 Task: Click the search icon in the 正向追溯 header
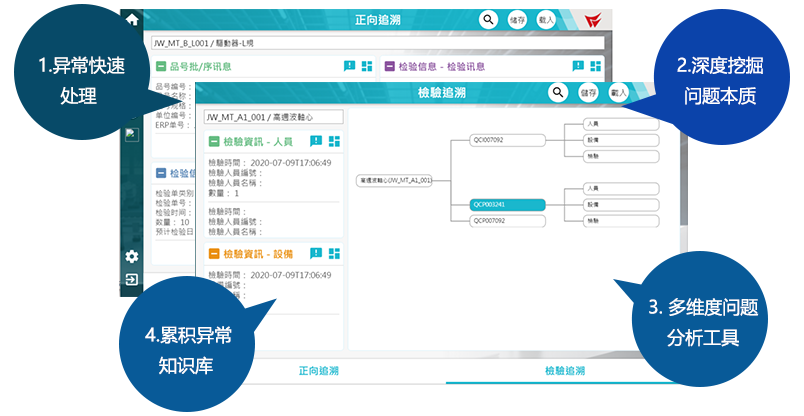coord(487,19)
